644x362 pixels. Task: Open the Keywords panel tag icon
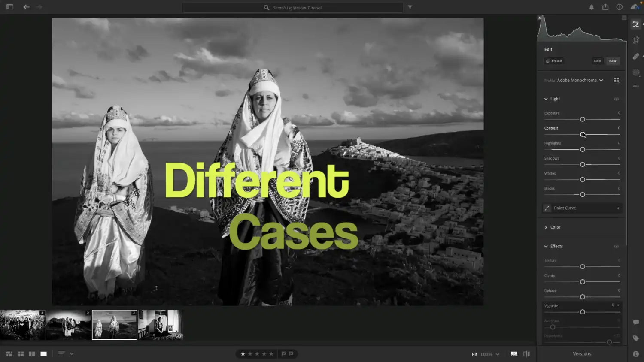pyautogui.click(x=636, y=338)
